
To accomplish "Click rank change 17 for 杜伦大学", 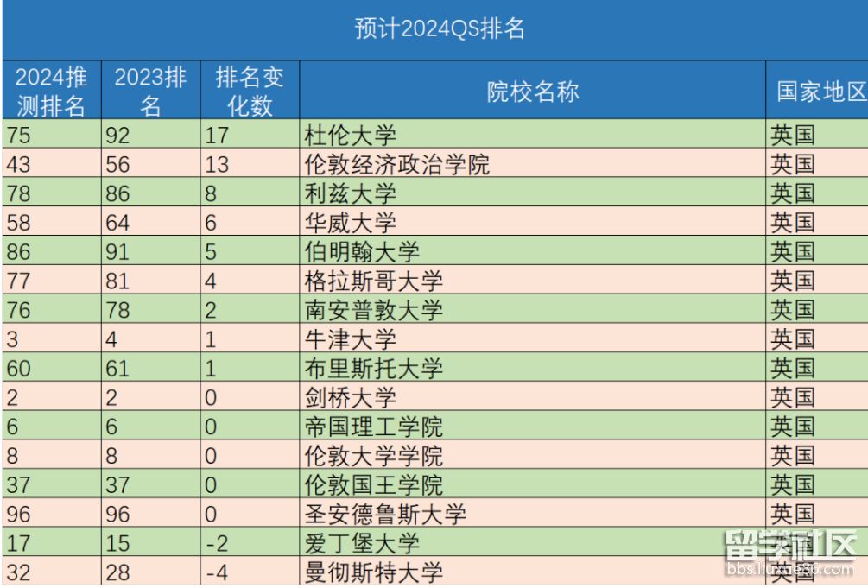I will 217,136.
